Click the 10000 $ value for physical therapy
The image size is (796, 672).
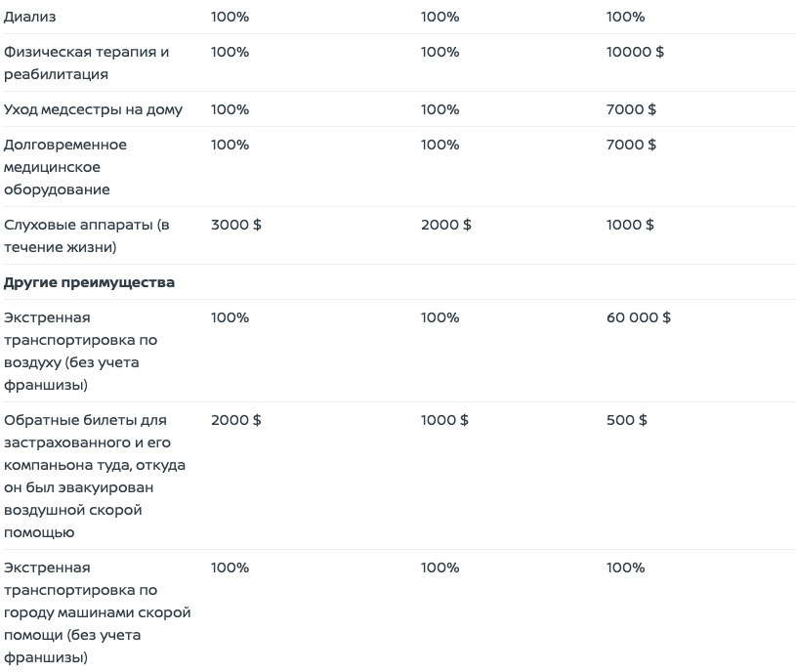coord(635,52)
